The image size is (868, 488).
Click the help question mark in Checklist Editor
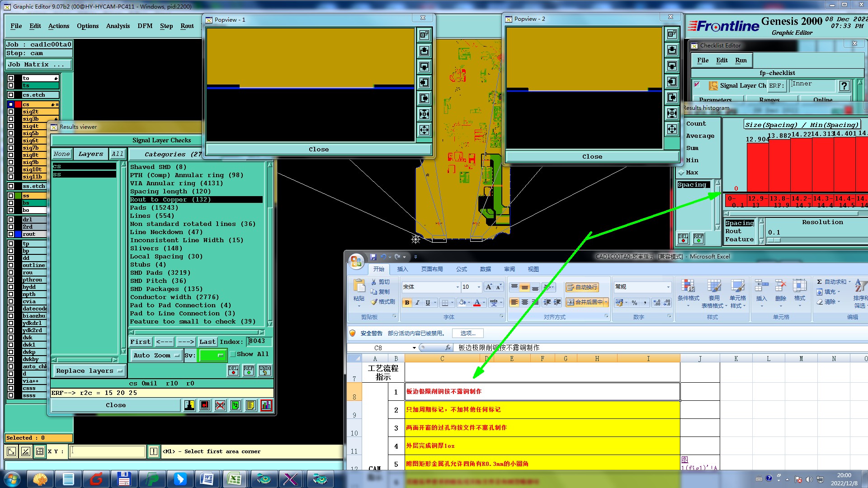point(844,86)
